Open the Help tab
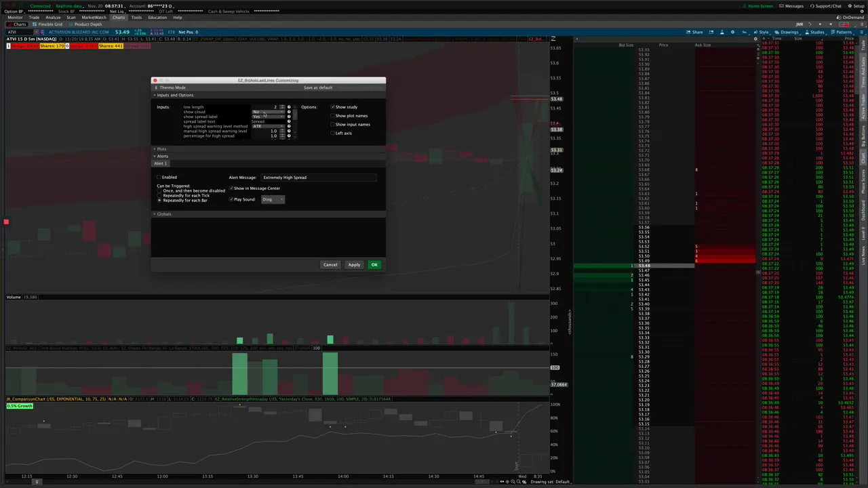The height and width of the screenshot is (488, 868). tap(177, 18)
